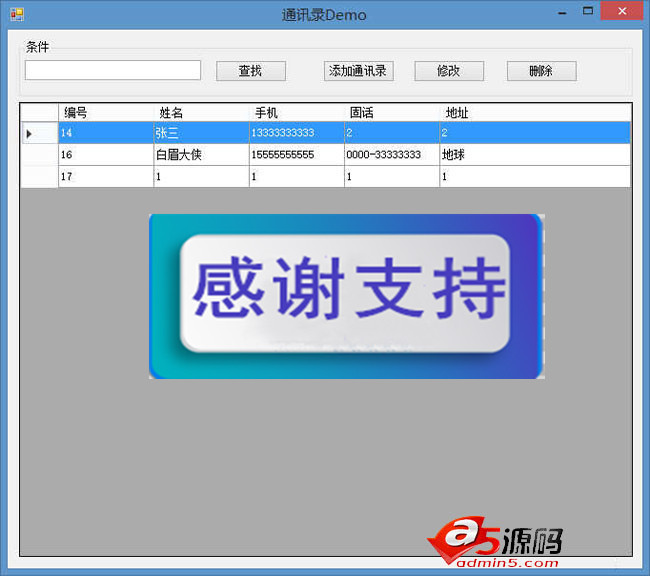The width and height of the screenshot is (650, 576).
Task: Select the cell with number 16
Action: click(106, 155)
